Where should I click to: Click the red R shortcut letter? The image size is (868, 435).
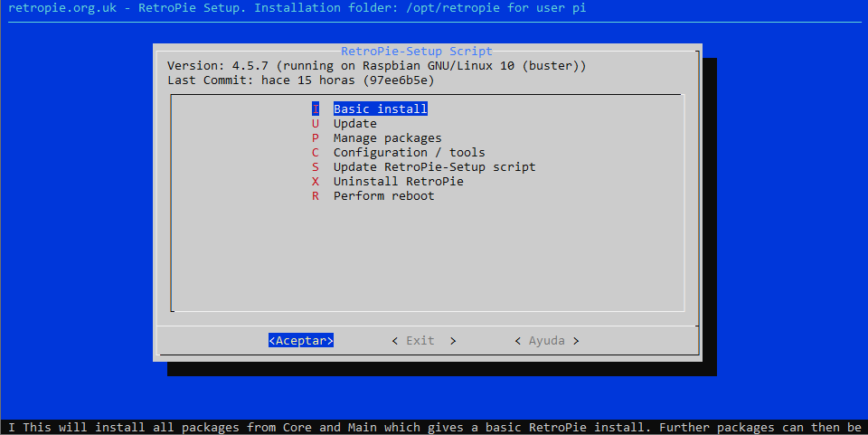pyautogui.click(x=316, y=195)
